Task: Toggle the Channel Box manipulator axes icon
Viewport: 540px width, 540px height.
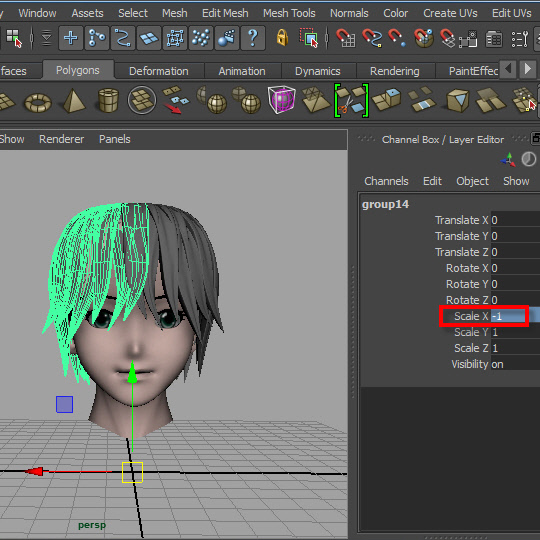Action: point(508,160)
